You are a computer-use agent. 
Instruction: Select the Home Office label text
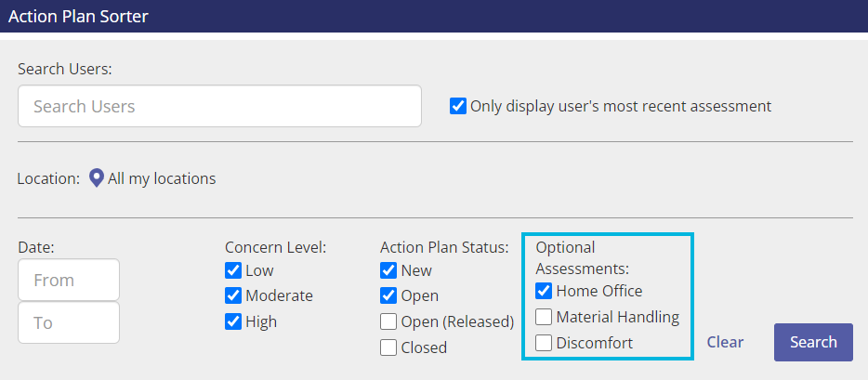tap(599, 291)
